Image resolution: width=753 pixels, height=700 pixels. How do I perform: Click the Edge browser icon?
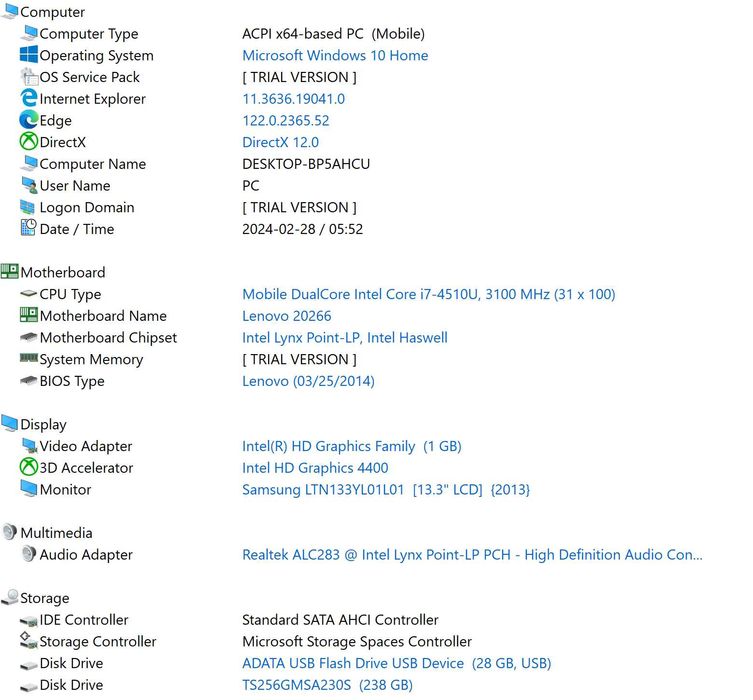[29, 120]
